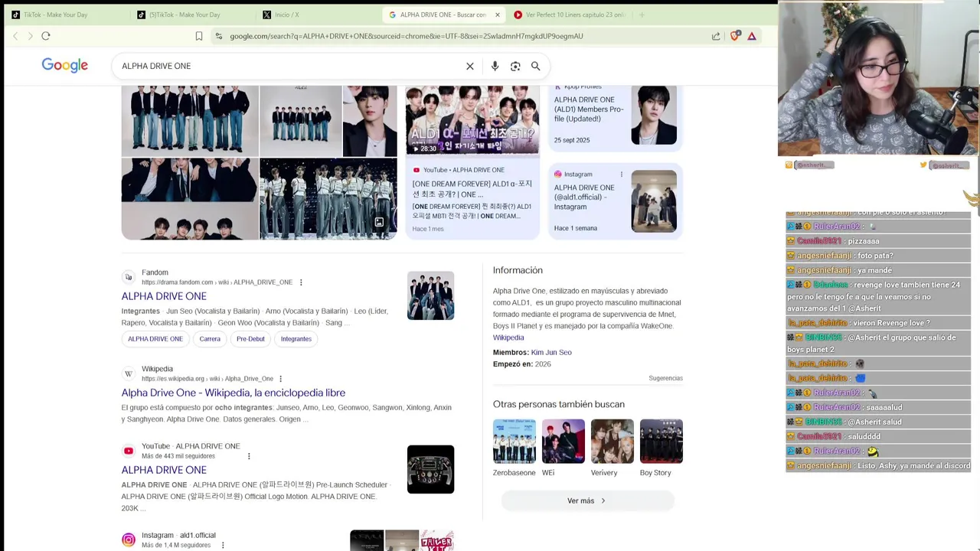The width and height of the screenshot is (980, 551).
Task: Search by image using the Google Lens icon
Action: [515, 67]
